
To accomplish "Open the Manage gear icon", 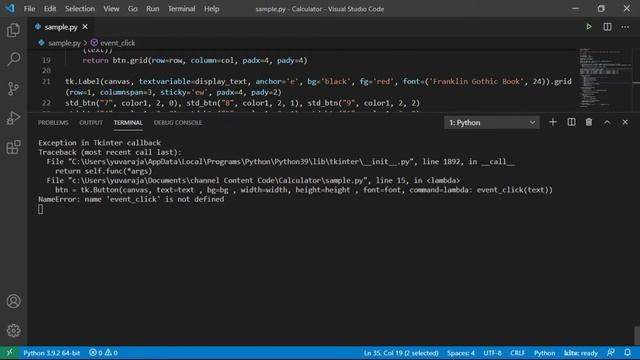I will click(x=13, y=331).
